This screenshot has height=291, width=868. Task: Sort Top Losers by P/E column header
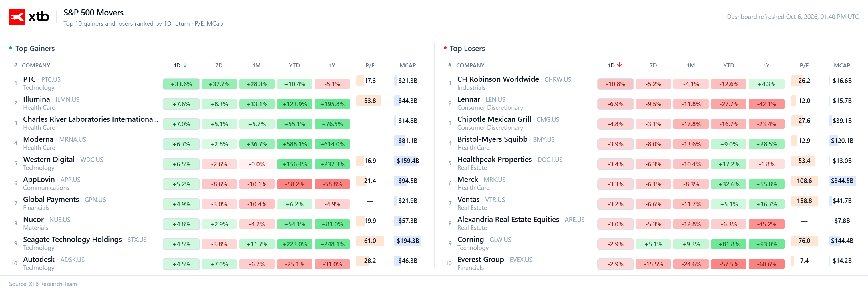click(x=804, y=65)
